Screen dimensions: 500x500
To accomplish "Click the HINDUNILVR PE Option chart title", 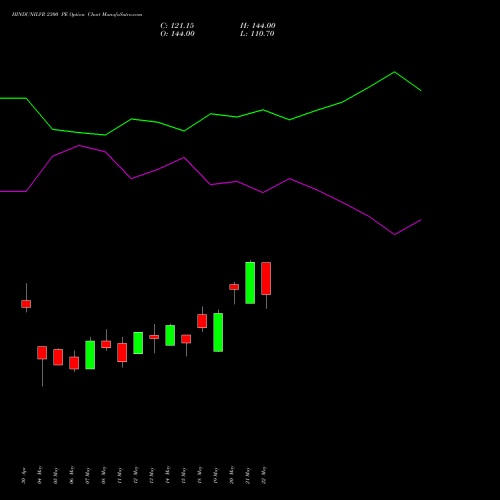I will tap(77, 15).
